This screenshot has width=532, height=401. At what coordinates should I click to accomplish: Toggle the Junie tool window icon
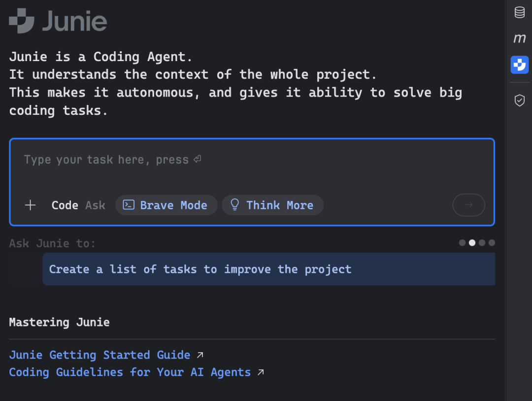point(520,65)
